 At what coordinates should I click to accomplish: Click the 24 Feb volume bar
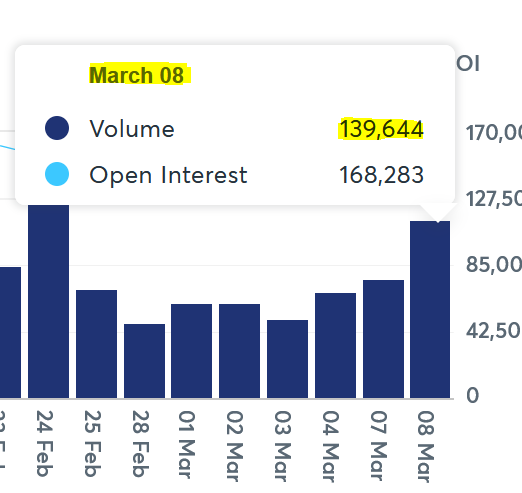(x=48, y=301)
